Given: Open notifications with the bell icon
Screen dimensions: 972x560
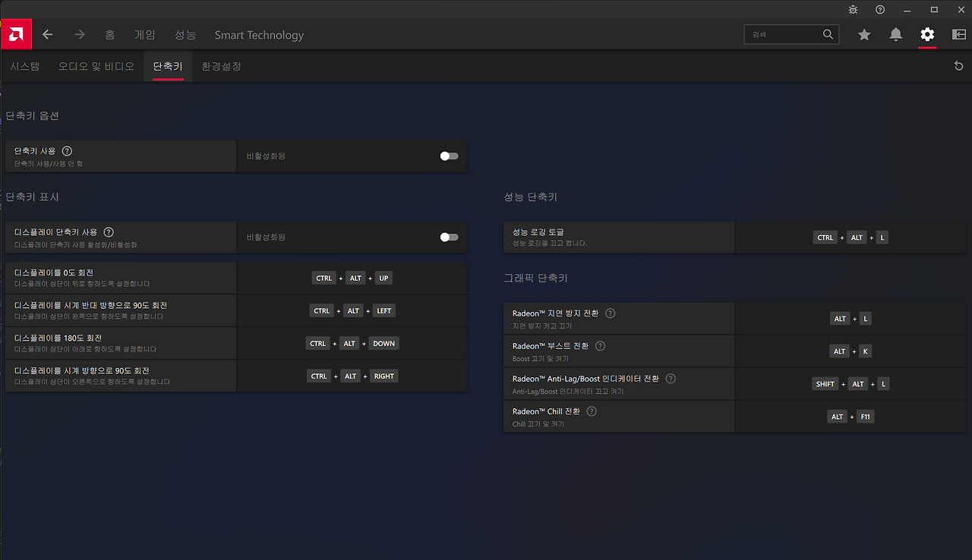Looking at the screenshot, I should [896, 34].
